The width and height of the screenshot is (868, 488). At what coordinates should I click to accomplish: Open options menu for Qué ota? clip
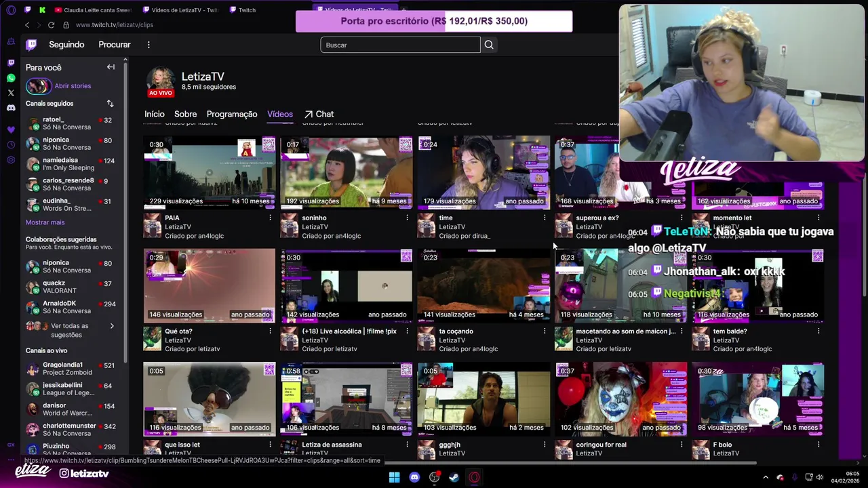270,331
